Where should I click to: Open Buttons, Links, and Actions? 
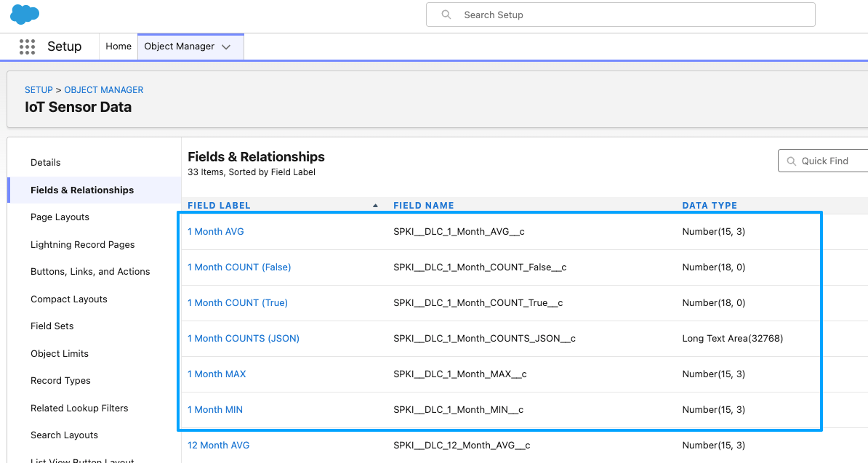coord(90,272)
